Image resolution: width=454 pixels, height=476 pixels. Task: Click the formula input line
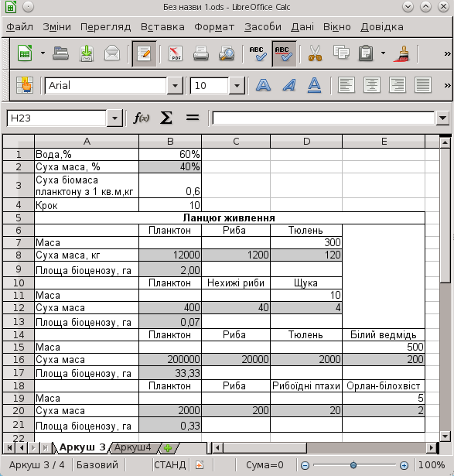[x=323, y=118]
